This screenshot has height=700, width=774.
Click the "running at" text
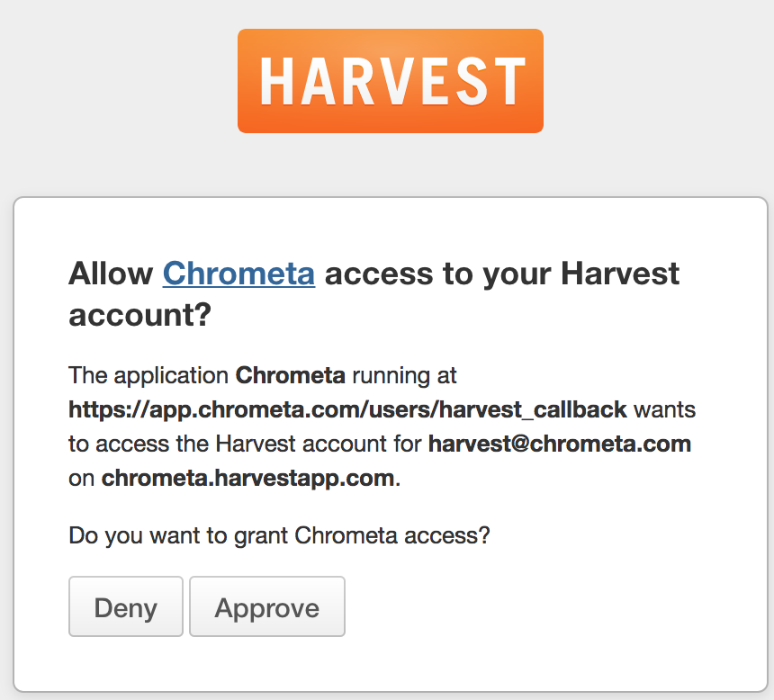404,373
